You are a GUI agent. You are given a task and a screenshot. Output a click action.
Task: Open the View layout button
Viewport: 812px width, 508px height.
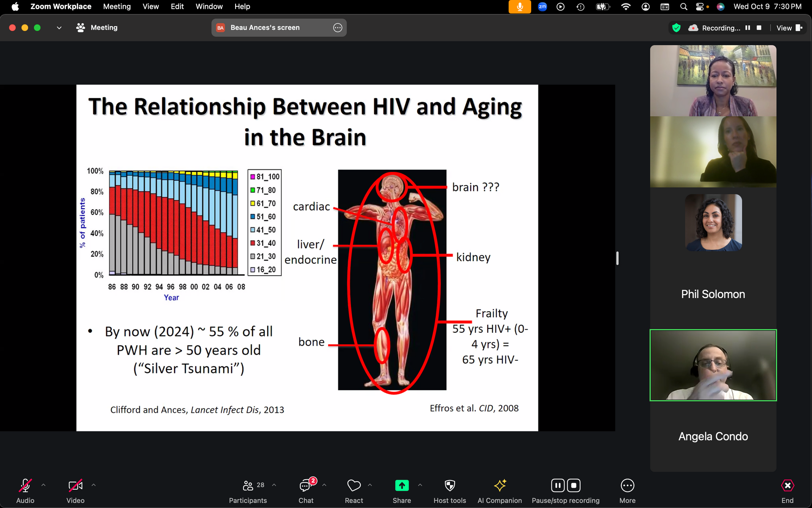(789, 28)
